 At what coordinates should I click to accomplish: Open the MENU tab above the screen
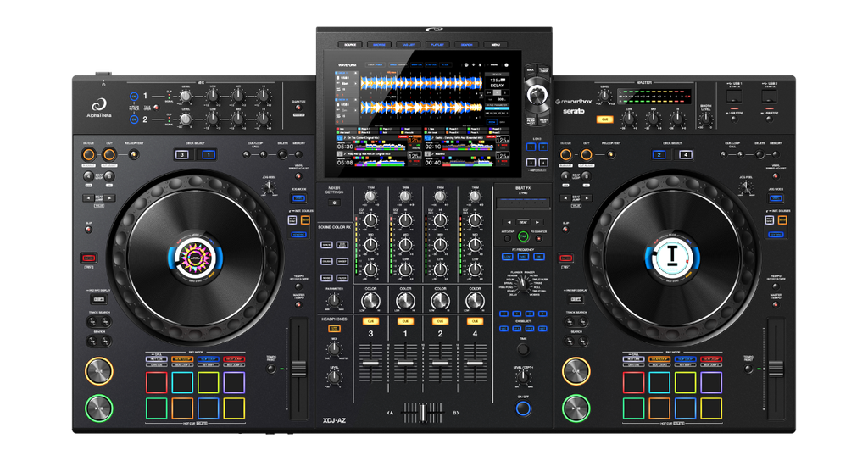495,44
